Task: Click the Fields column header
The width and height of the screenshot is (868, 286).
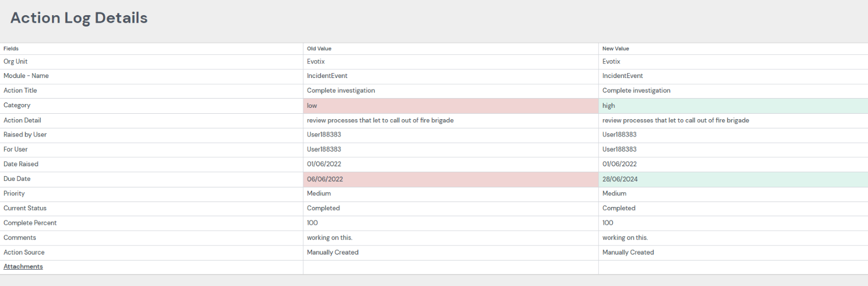Action: [x=11, y=49]
